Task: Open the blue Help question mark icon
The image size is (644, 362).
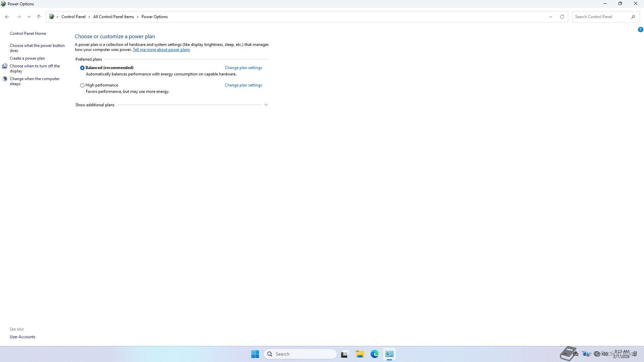Action: 640,30
